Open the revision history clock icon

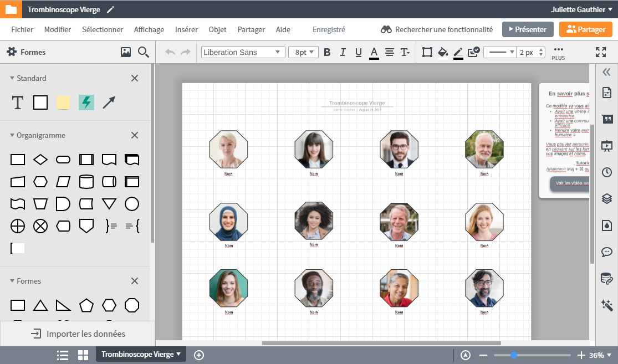tap(607, 172)
